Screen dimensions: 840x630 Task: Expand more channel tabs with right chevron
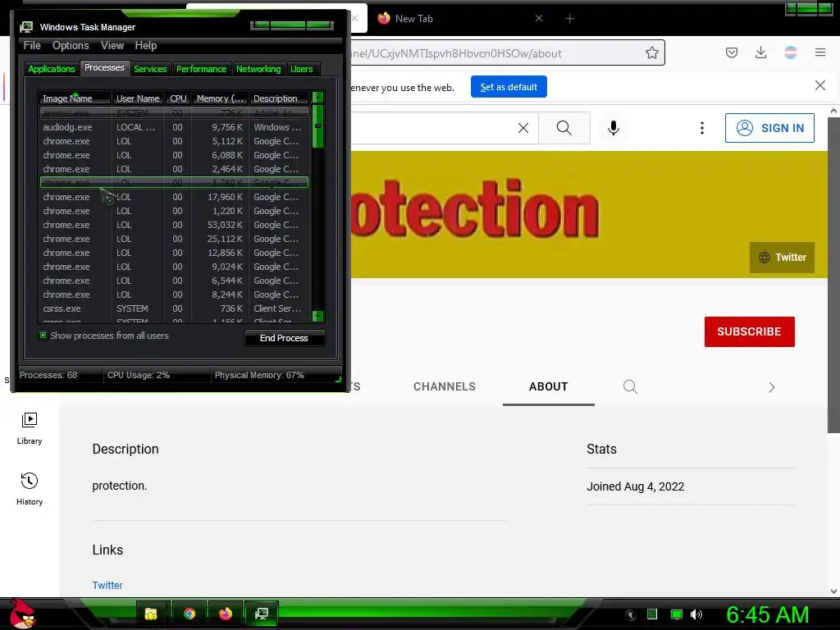click(x=771, y=387)
